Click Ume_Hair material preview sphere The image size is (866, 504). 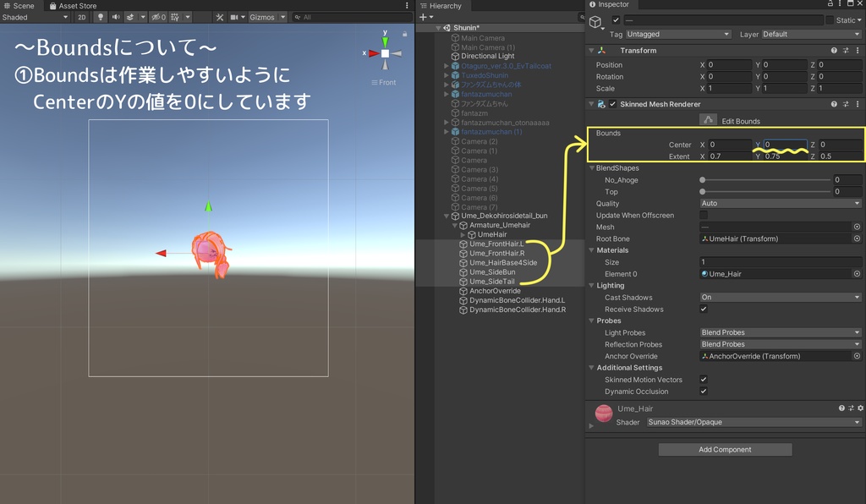[x=604, y=413]
